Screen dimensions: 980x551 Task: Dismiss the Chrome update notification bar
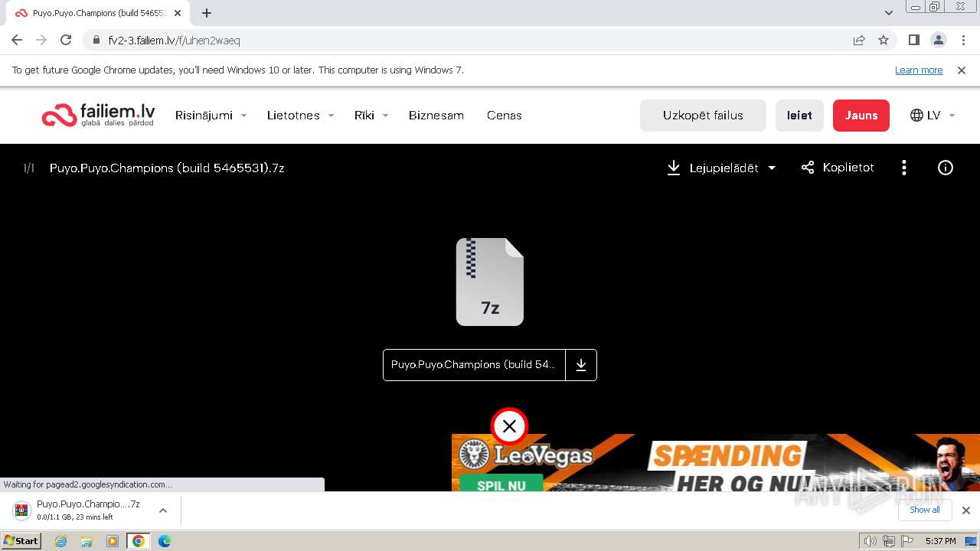pyautogui.click(x=962, y=70)
